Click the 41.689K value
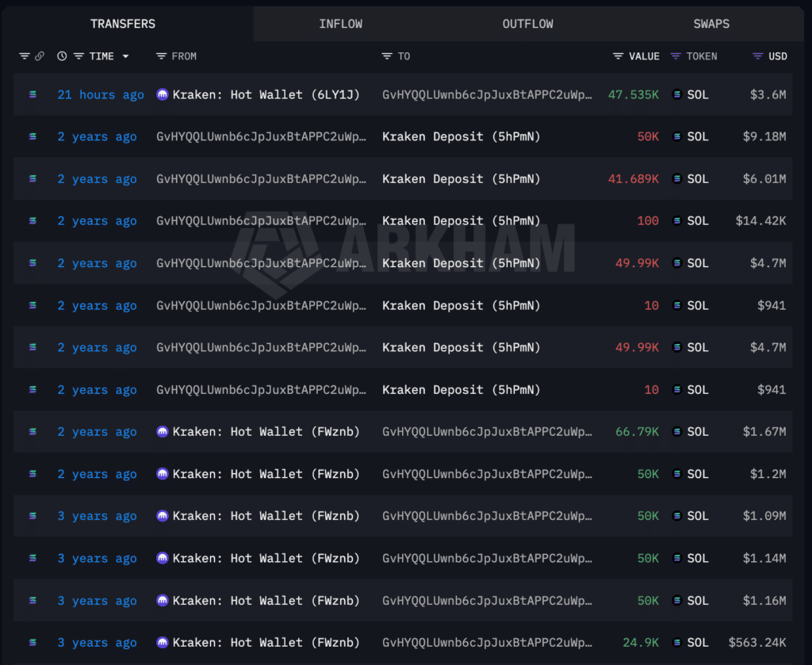 [634, 179]
